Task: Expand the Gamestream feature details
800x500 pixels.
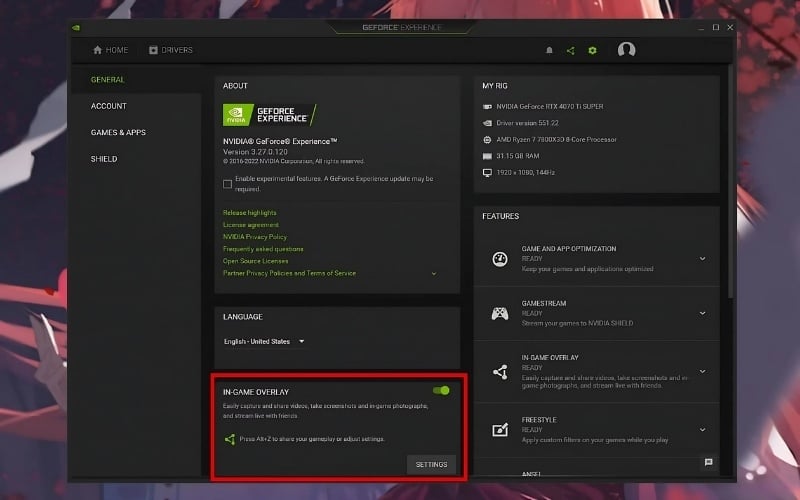Action: point(702,313)
